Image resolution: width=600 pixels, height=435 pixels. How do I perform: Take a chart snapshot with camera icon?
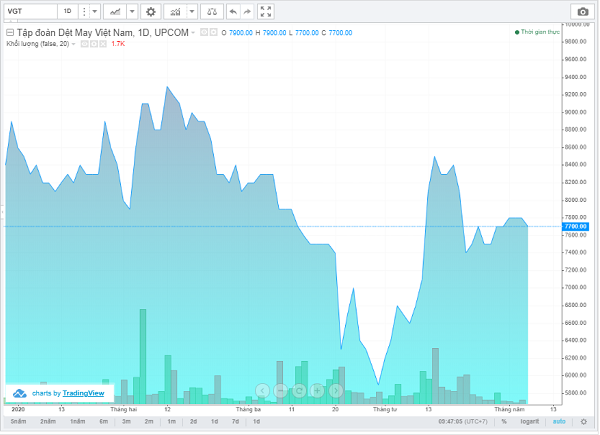582,11
